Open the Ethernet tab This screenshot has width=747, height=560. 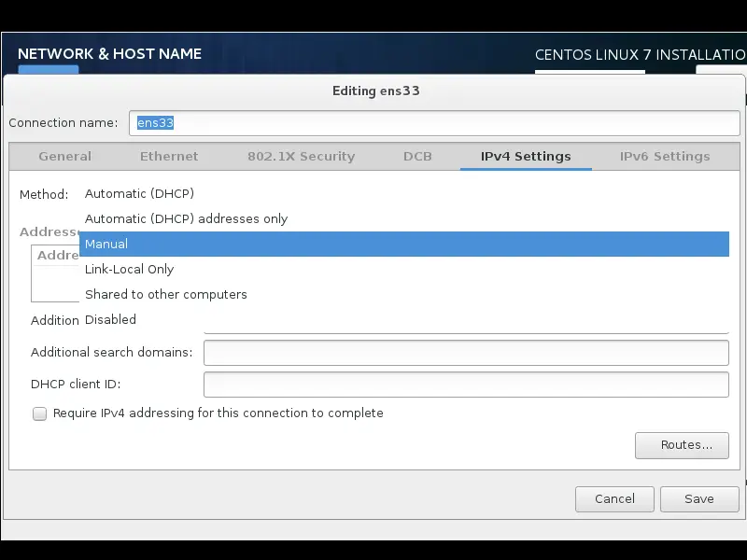click(x=169, y=156)
